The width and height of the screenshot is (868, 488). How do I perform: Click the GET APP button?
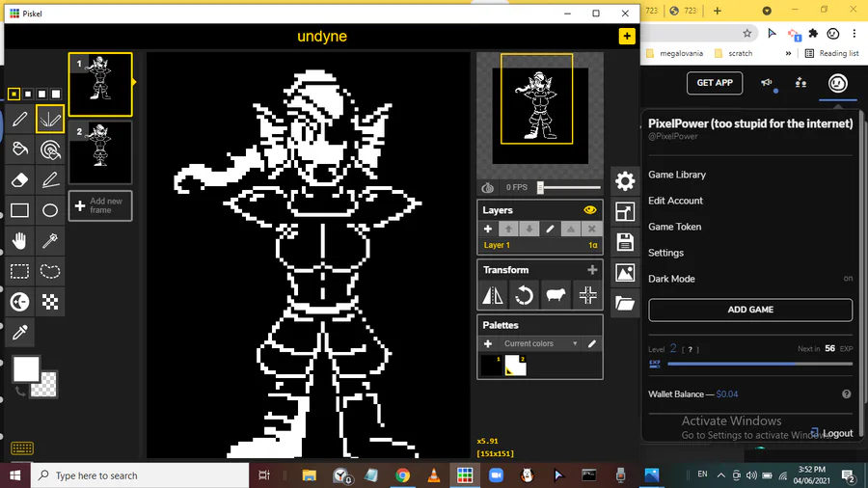pyautogui.click(x=715, y=82)
